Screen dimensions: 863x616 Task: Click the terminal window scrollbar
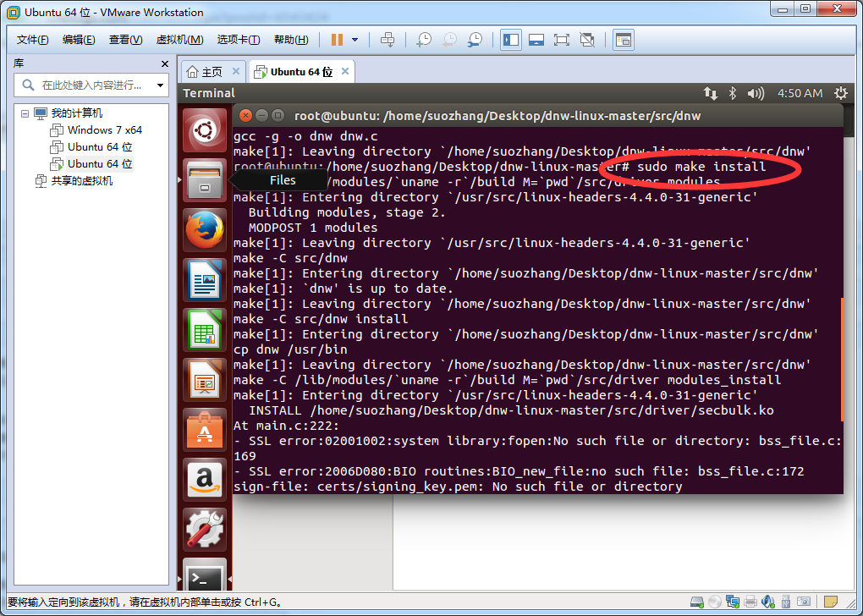tap(842, 361)
